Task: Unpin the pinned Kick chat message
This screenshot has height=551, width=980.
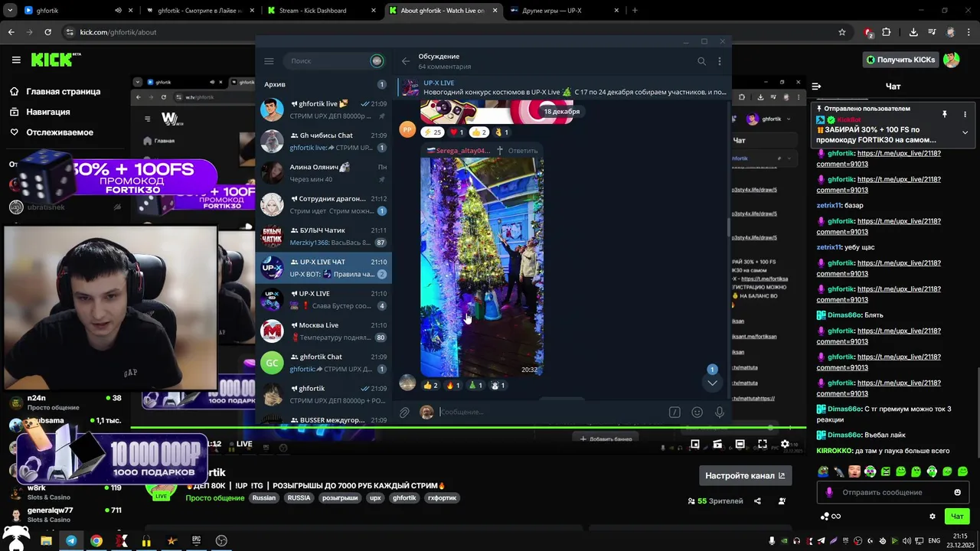Action: click(x=945, y=114)
